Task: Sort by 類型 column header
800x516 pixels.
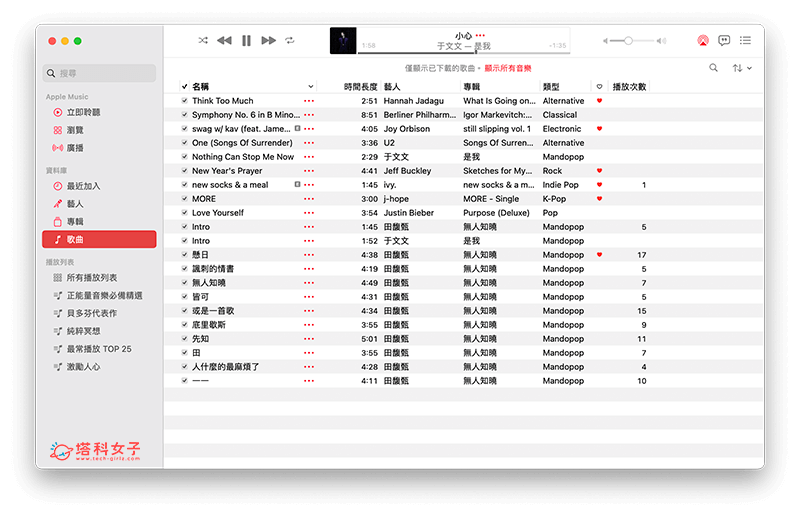Action: (551, 87)
